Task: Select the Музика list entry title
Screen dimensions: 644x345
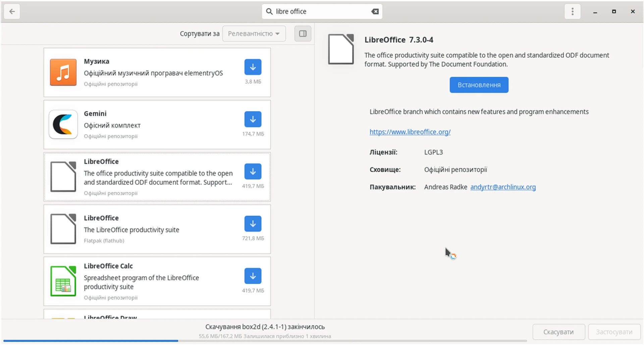Action: pos(97,61)
